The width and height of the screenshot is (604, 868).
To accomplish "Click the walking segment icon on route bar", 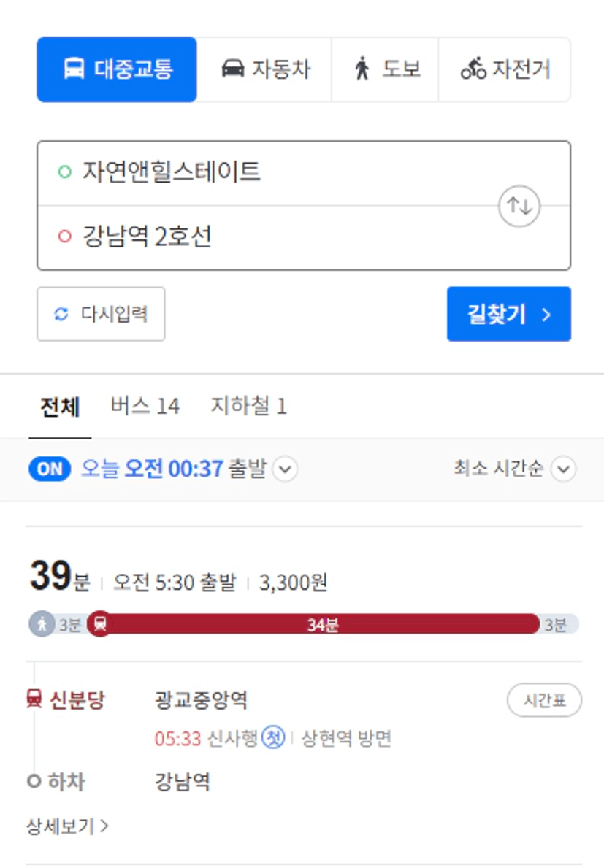I will [x=42, y=624].
